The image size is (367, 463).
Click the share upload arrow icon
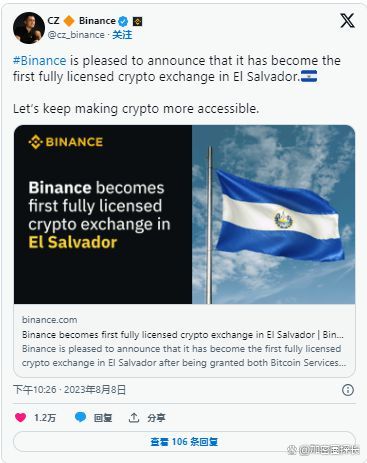(134, 417)
